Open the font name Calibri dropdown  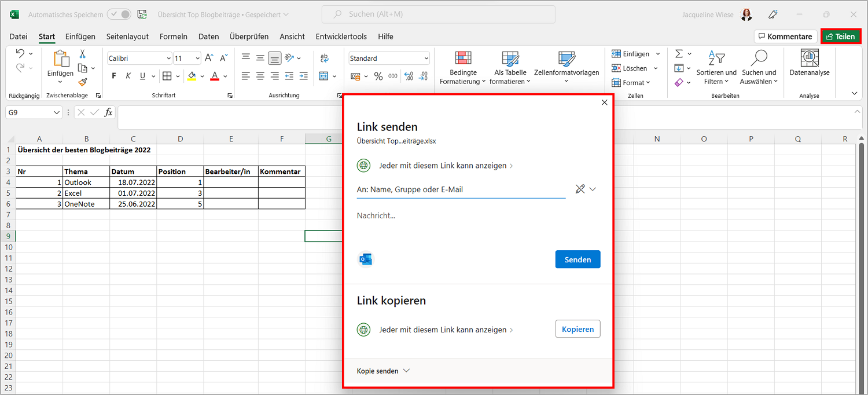169,58
